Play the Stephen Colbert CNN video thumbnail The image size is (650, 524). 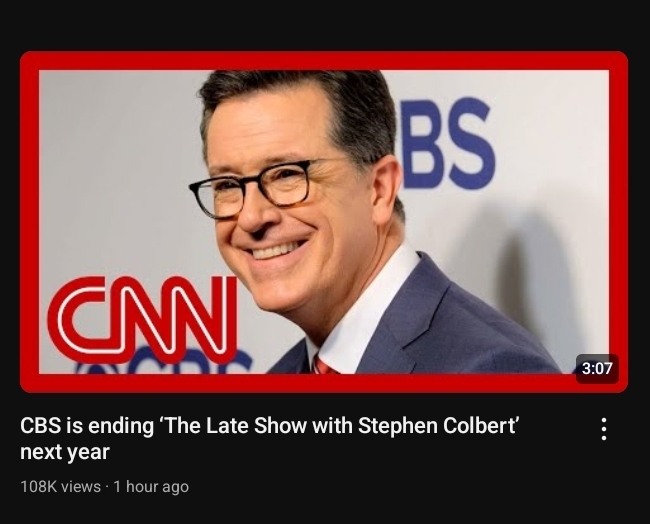click(324, 222)
